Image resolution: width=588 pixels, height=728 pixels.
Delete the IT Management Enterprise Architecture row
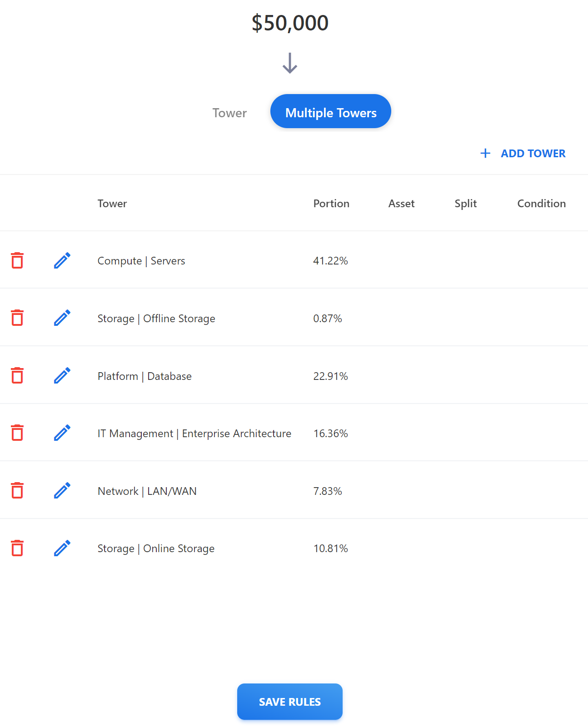[17, 433]
